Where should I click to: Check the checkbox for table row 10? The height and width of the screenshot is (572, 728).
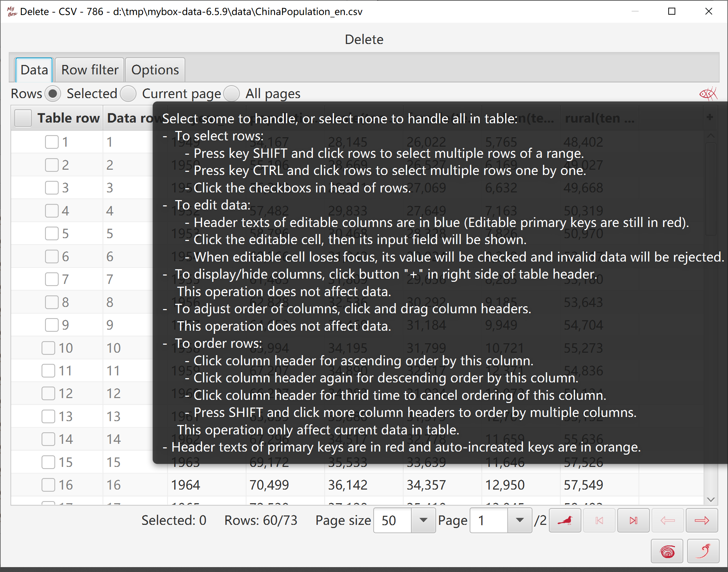tap(48, 348)
